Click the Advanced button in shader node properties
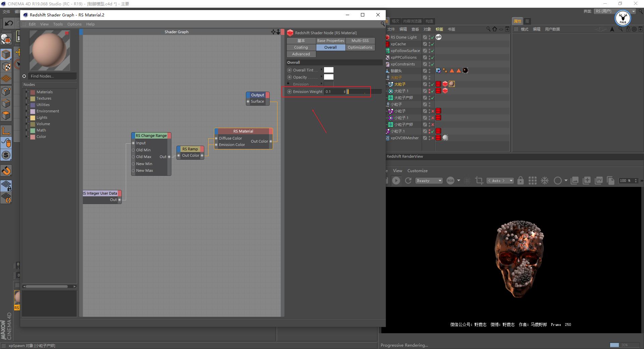The height and width of the screenshot is (349, 644). click(301, 54)
